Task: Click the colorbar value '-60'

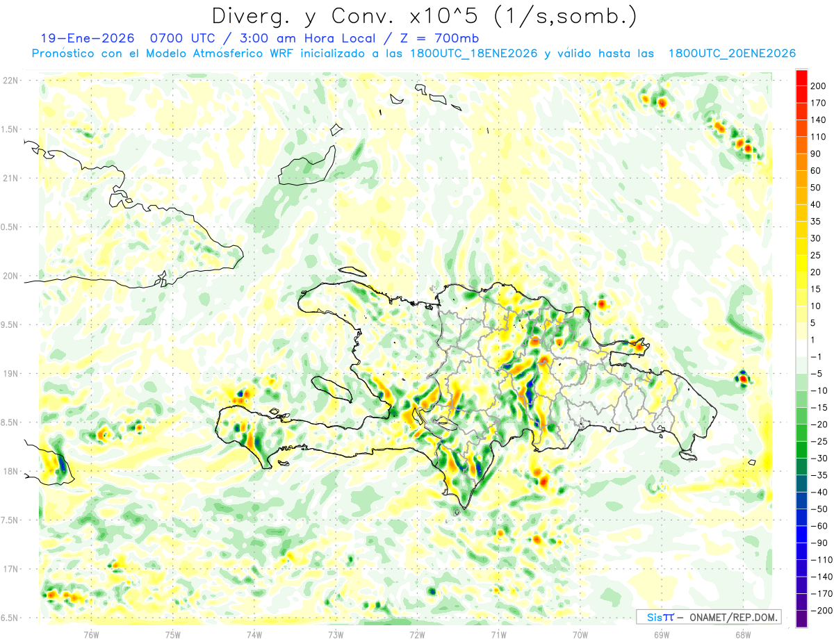Action: (x=819, y=526)
